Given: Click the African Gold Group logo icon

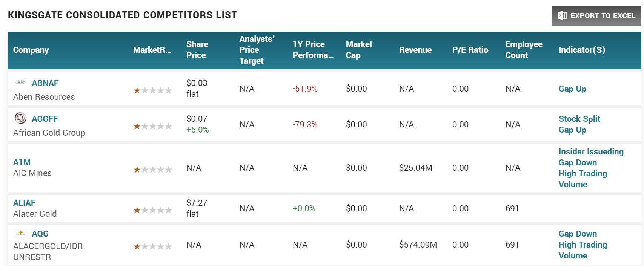Looking at the screenshot, I should pos(20,118).
